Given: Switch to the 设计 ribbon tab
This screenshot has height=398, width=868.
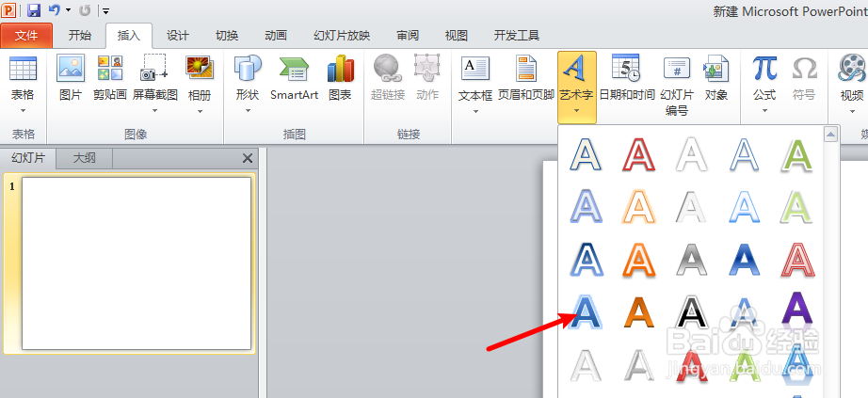Looking at the screenshot, I should (178, 36).
